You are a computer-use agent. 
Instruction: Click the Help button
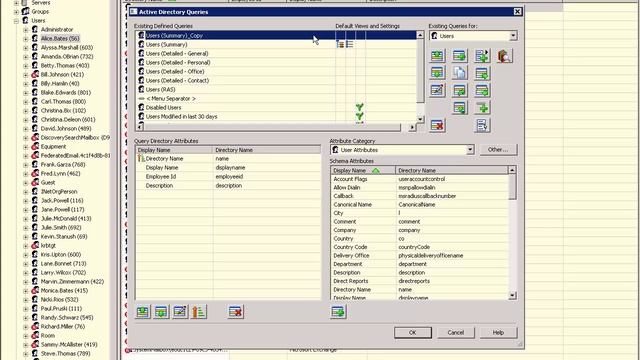[498, 332]
